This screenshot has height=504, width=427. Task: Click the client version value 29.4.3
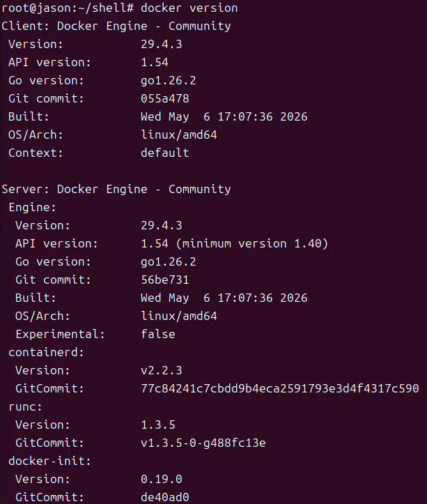[x=162, y=45]
